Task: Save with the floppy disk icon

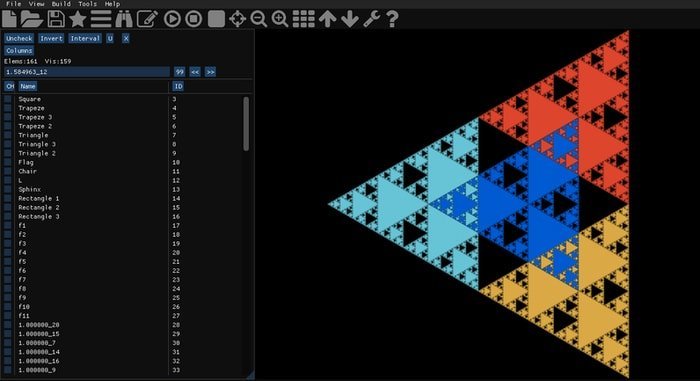Action: (x=56, y=19)
